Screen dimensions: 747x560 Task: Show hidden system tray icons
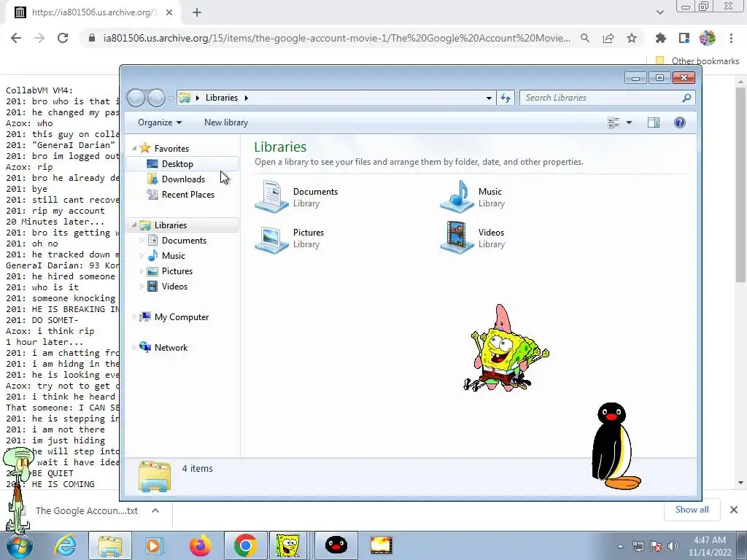point(620,546)
